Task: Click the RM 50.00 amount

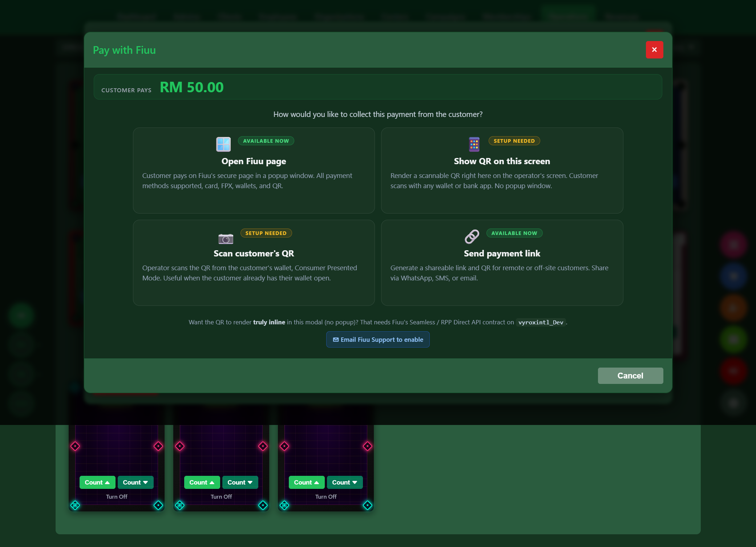Action: tap(192, 87)
